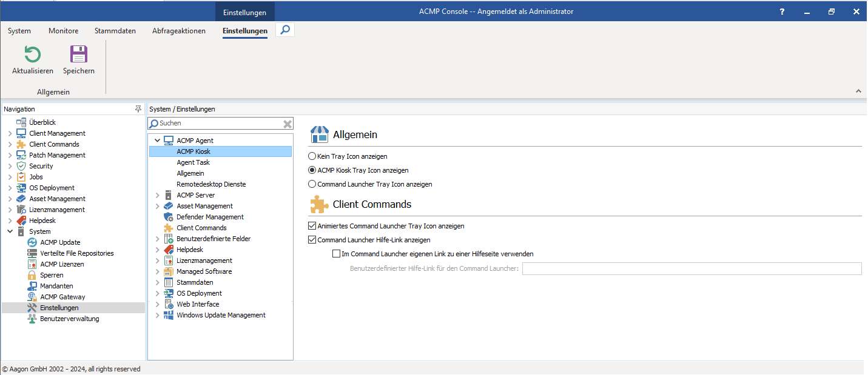Image resolution: width=868 pixels, height=375 pixels.
Task: Click the Speichern save icon
Action: pos(78,55)
